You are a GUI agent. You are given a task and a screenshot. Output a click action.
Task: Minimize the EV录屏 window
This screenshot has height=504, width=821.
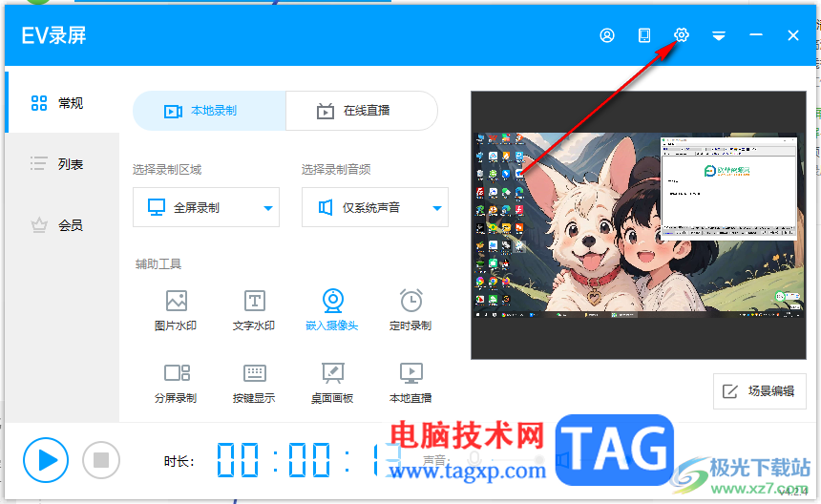pyautogui.click(x=755, y=35)
